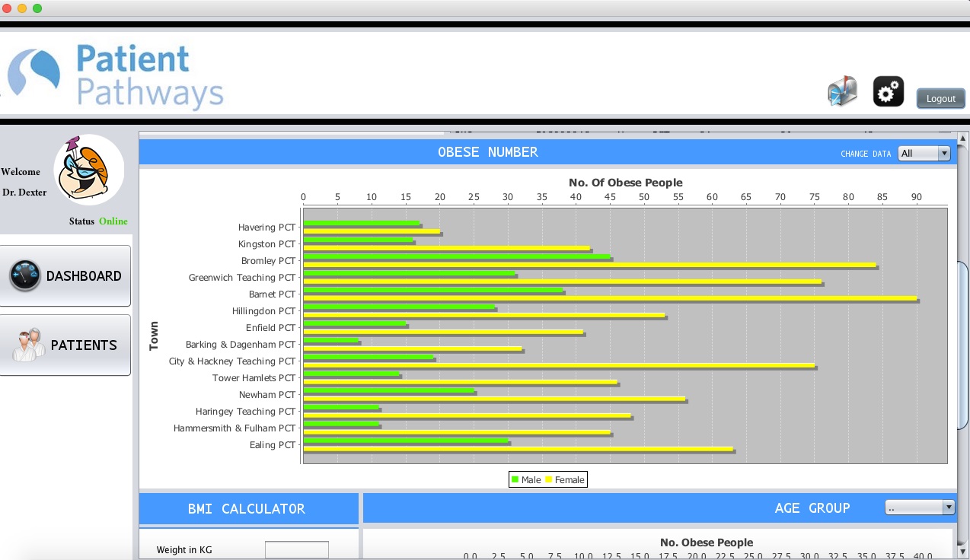Click the Weight in KG input field
The width and height of the screenshot is (970, 560).
point(296,549)
